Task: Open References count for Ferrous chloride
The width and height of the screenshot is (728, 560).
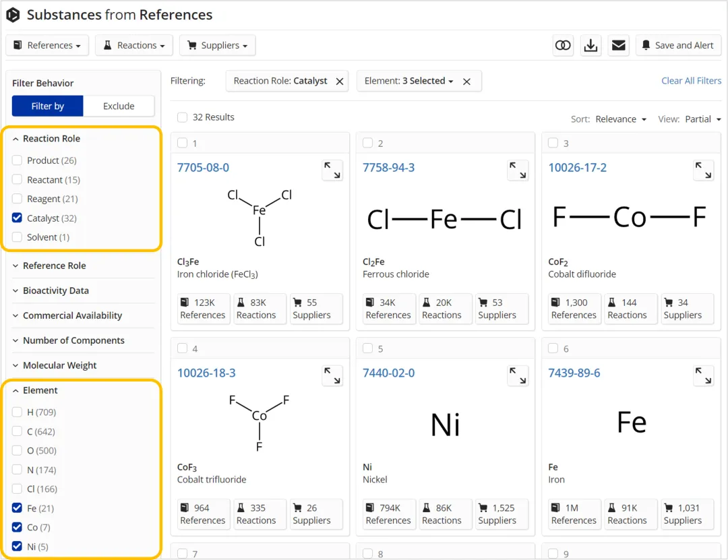Action: pos(388,309)
